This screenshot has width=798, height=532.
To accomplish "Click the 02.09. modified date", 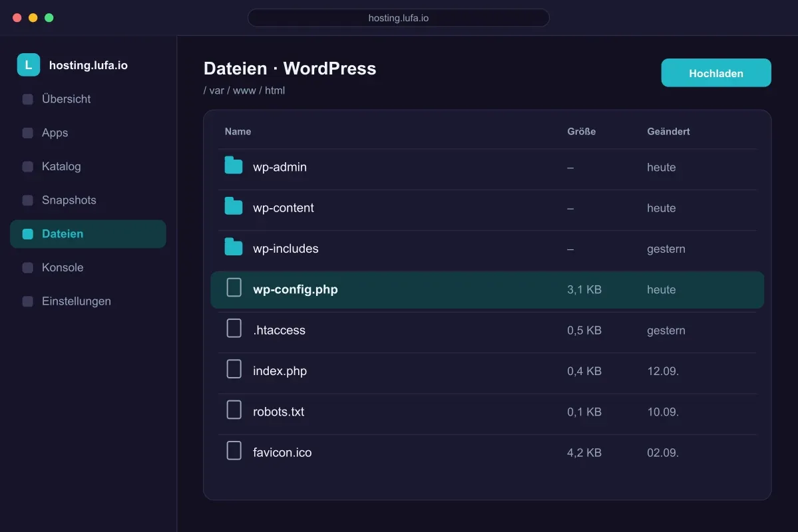I will tap(663, 452).
